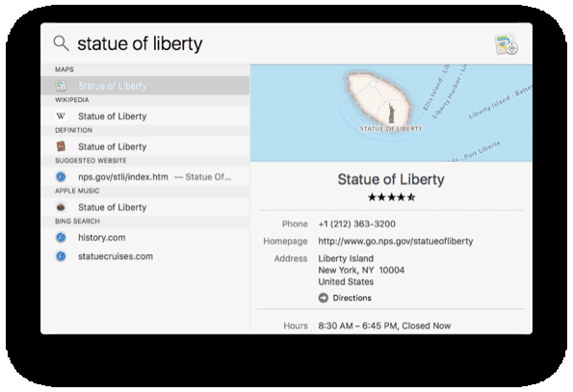The image size is (573, 392).
Task: Click the Directions arrow icon
Action: coord(323,298)
